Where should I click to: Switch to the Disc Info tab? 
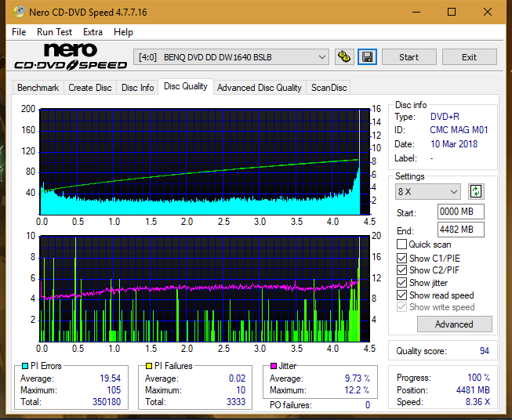pyautogui.click(x=137, y=88)
